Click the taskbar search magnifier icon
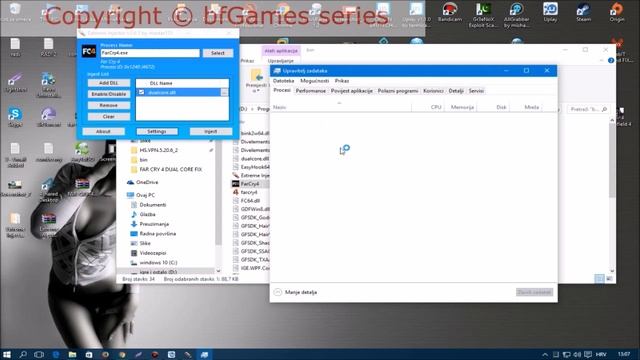 [23, 354]
